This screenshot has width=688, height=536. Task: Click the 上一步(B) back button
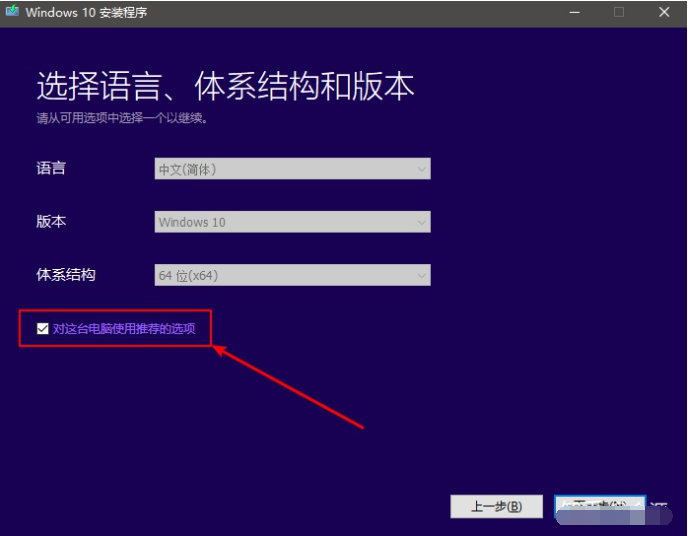[496, 507]
